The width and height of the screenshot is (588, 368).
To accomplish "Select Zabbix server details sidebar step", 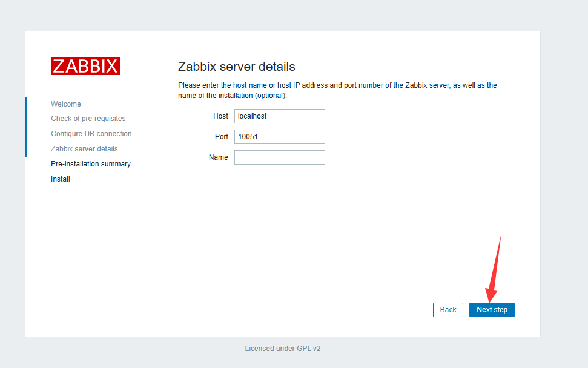I will [84, 149].
